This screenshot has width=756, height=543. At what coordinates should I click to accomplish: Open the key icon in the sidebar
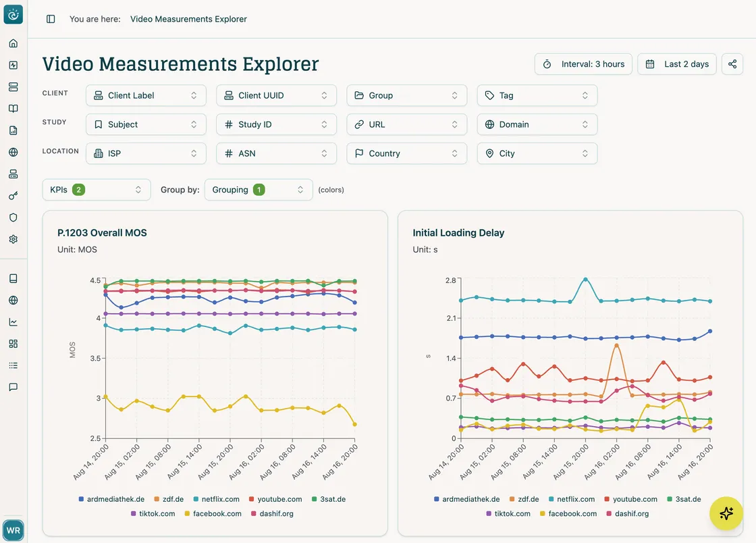(13, 195)
